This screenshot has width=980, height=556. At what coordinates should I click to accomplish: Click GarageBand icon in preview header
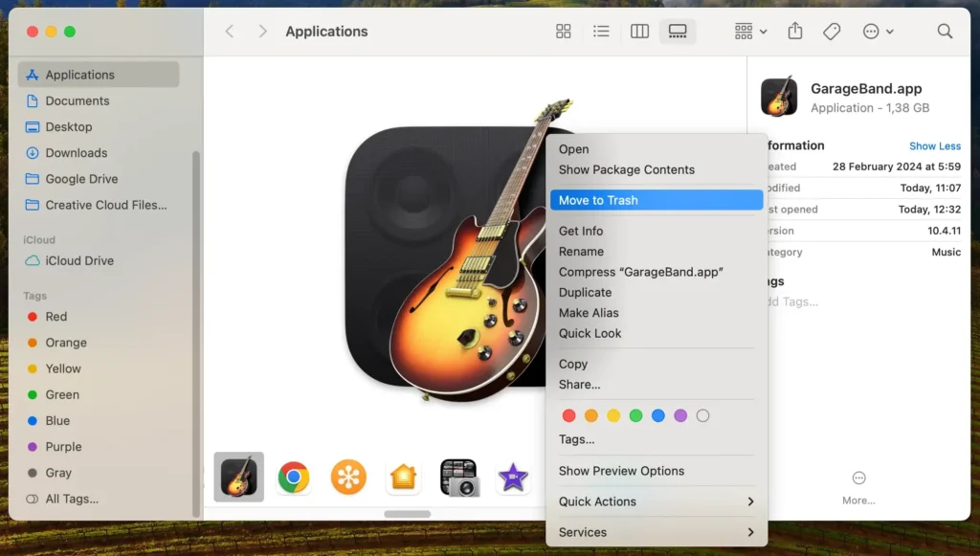779,97
